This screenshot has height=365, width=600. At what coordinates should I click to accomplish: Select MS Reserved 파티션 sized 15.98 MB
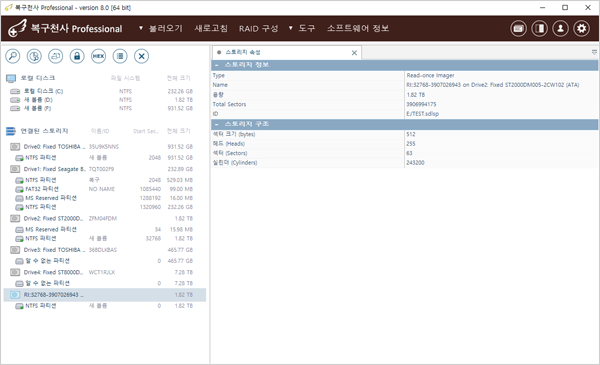pos(104,230)
